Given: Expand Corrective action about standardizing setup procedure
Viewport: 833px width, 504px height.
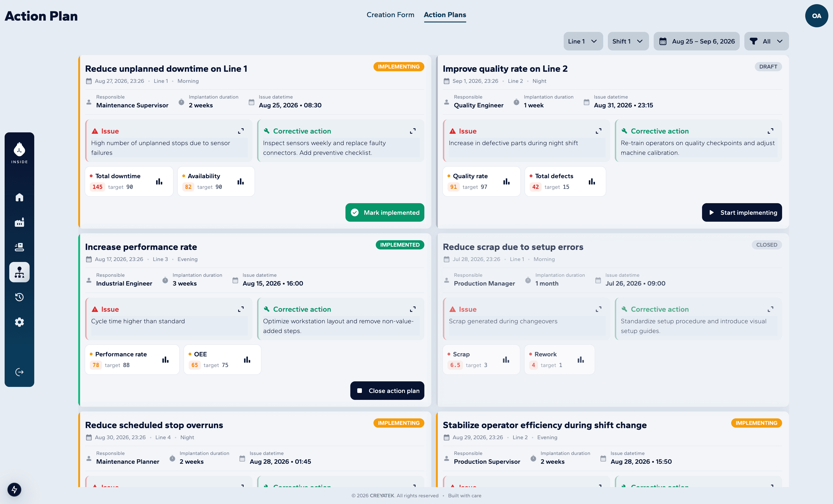Looking at the screenshot, I should [771, 309].
